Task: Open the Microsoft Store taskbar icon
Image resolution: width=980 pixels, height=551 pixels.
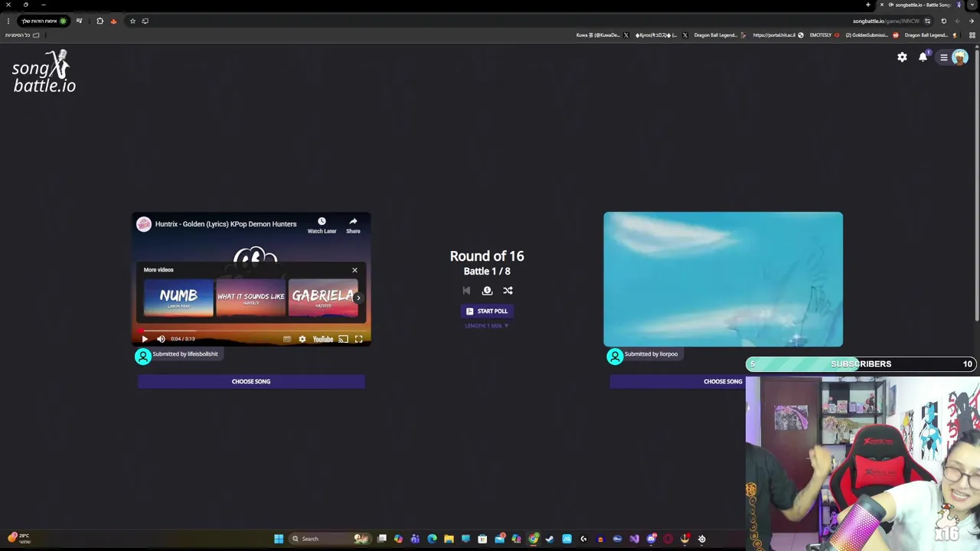Action: [x=482, y=539]
